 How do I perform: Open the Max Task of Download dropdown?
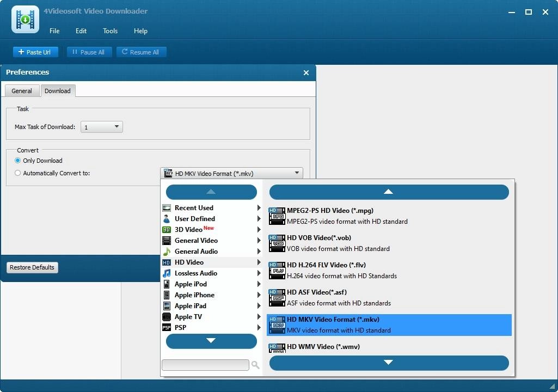(102, 127)
